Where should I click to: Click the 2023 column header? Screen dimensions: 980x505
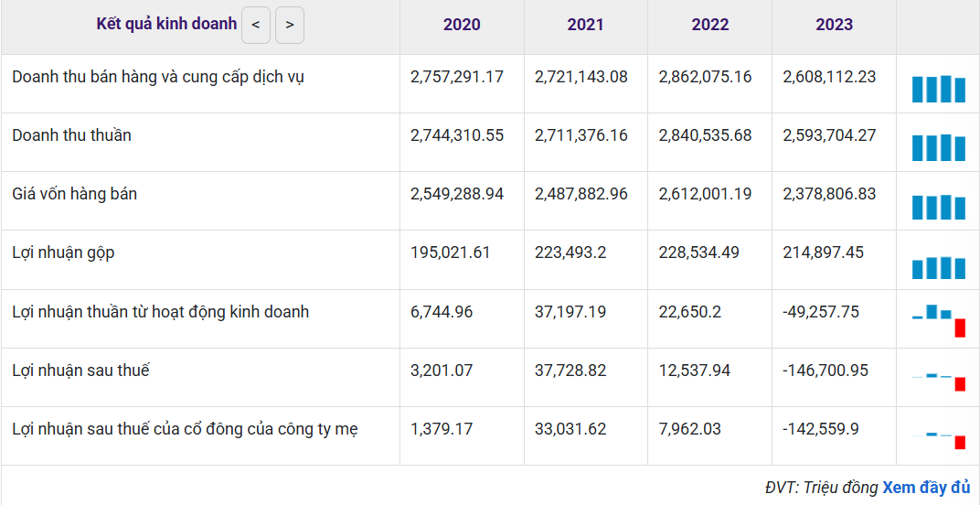pos(834,25)
